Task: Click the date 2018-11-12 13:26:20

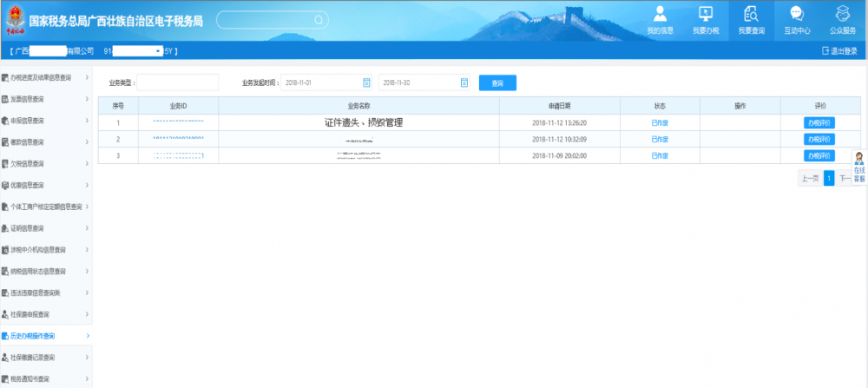Action: (559, 123)
